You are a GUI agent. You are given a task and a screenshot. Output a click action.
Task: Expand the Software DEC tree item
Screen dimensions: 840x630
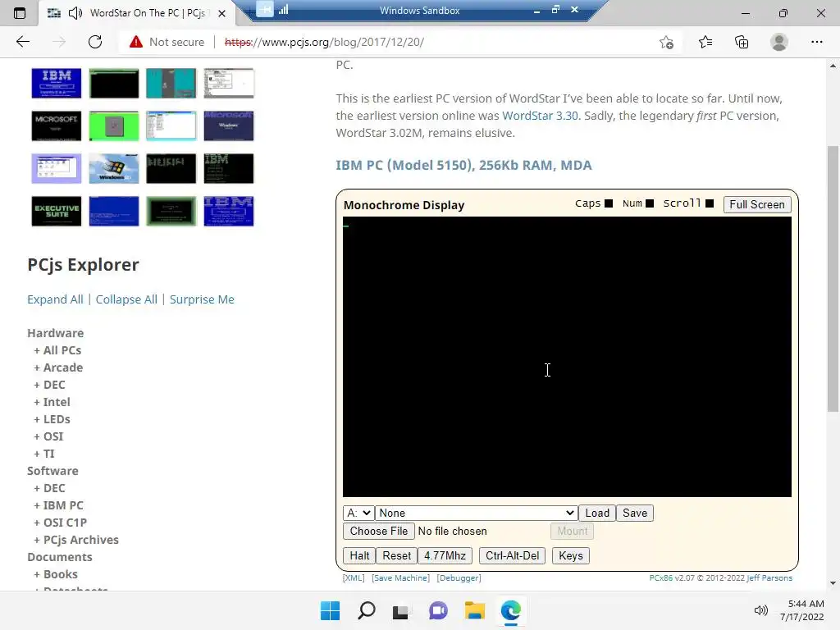point(49,488)
